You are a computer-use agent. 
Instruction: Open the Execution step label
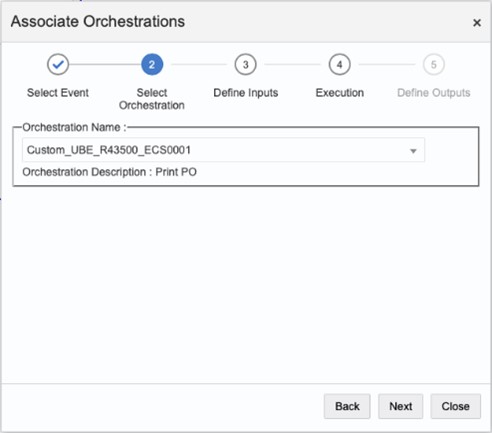coord(340,93)
